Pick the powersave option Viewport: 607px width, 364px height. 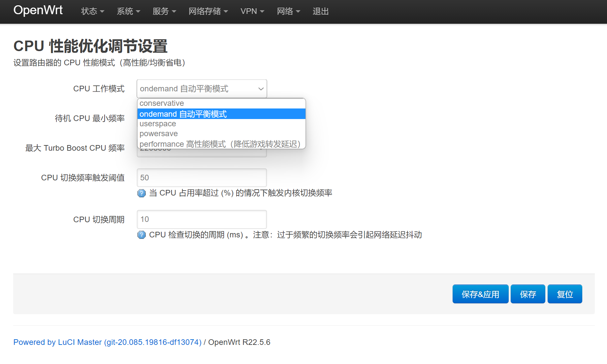coord(159,134)
